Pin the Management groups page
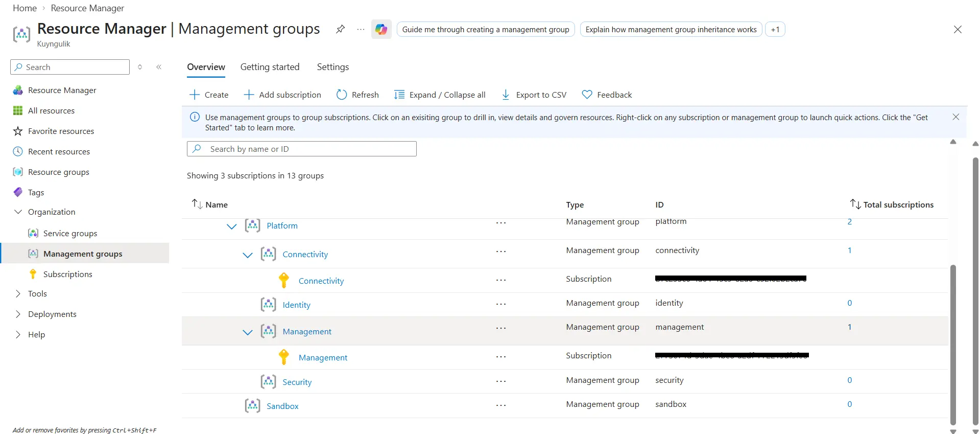Viewport: 980px width, 434px height. (340, 29)
